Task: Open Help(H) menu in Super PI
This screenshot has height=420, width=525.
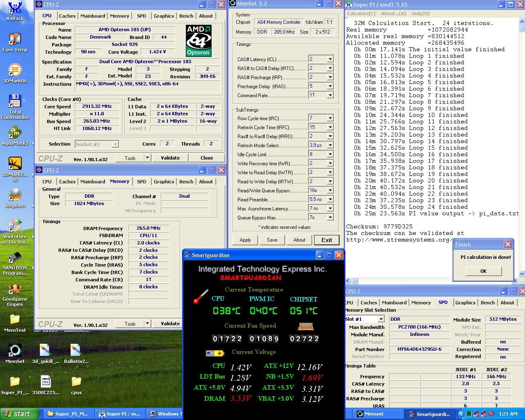Action: pos(420,14)
